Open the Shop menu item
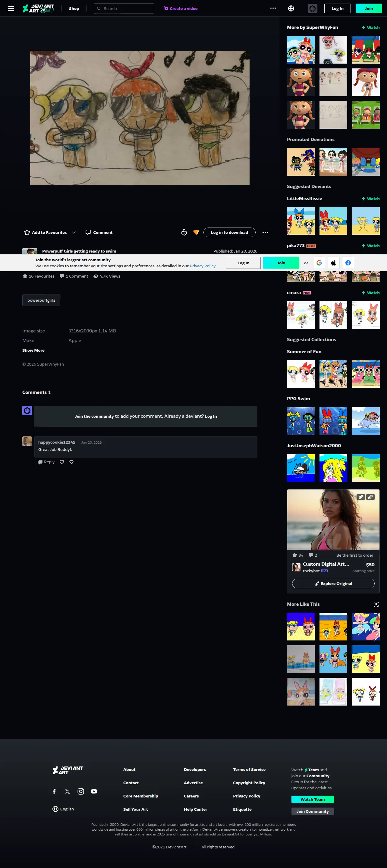387x868 pixels. pos(74,8)
